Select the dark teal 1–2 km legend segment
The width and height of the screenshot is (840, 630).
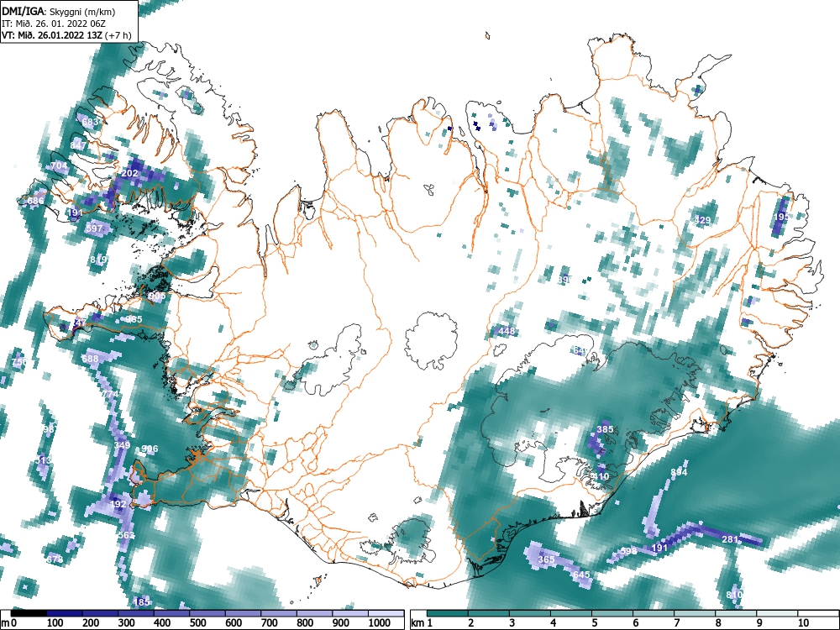(448, 613)
